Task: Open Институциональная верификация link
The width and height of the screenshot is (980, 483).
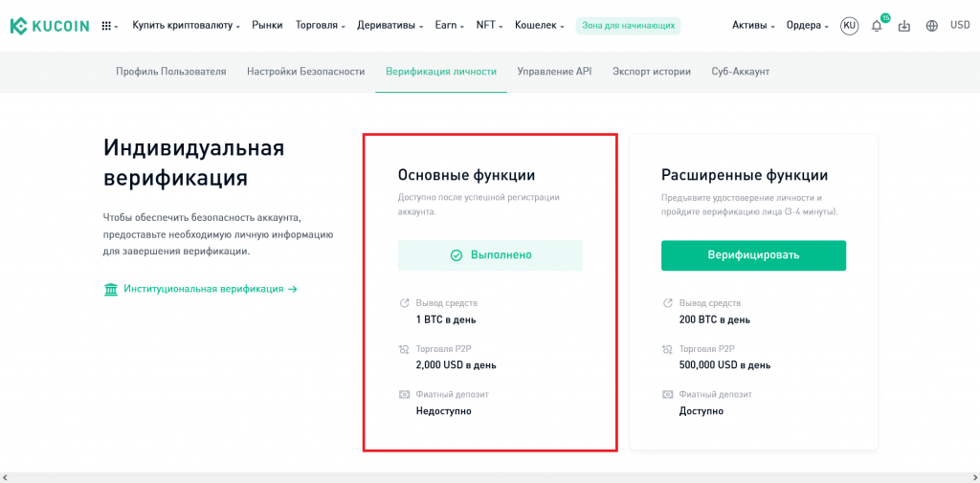Action: pyautogui.click(x=210, y=289)
